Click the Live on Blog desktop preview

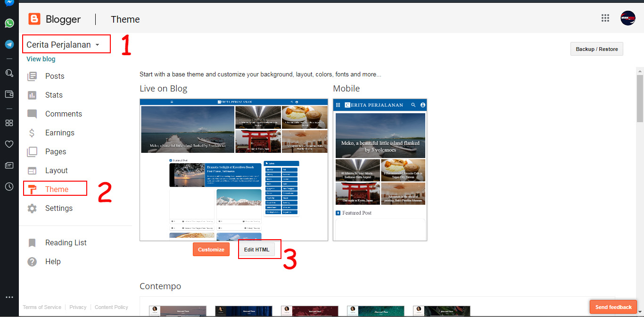[x=234, y=170]
